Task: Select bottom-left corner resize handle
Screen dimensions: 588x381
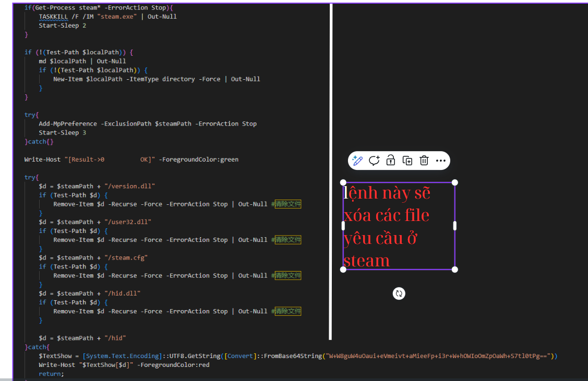Action: pos(343,269)
